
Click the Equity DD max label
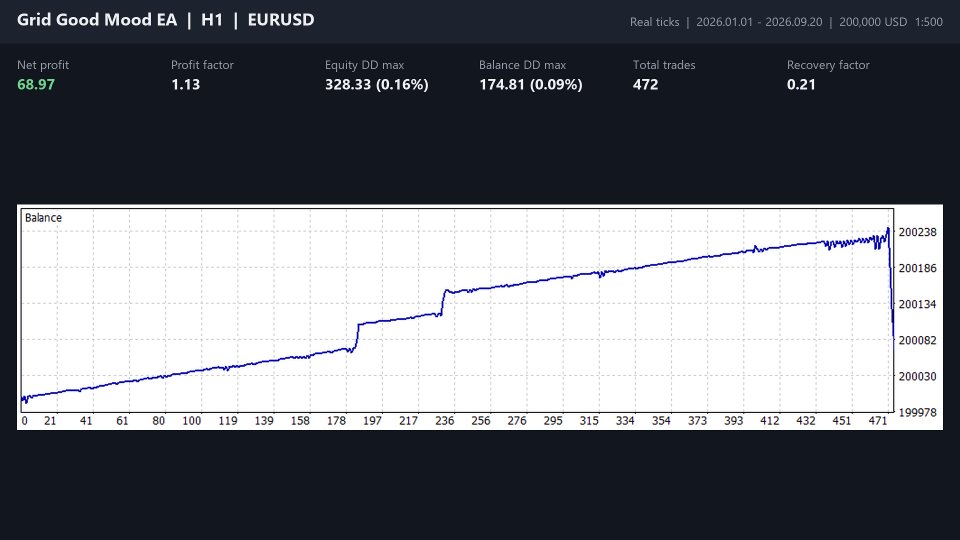click(x=364, y=65)
